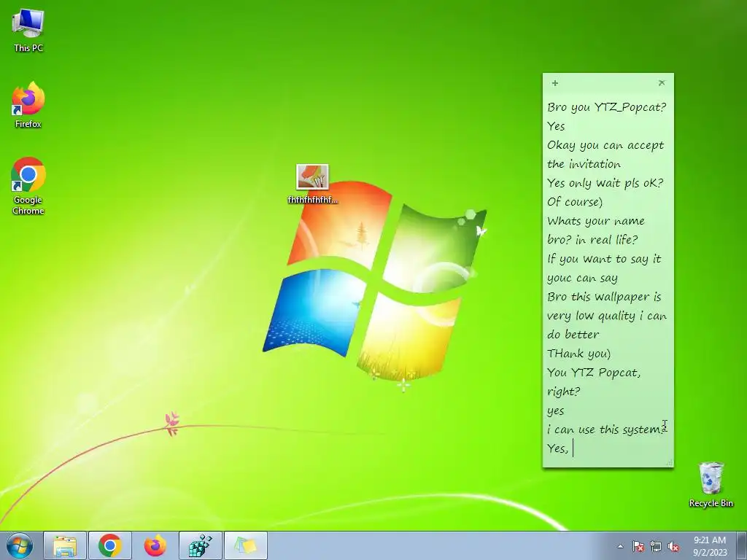Open the Recycle Bin
The width and height of the screenshot is (747, 560).
pyautogui.click(x=711, y=484)
